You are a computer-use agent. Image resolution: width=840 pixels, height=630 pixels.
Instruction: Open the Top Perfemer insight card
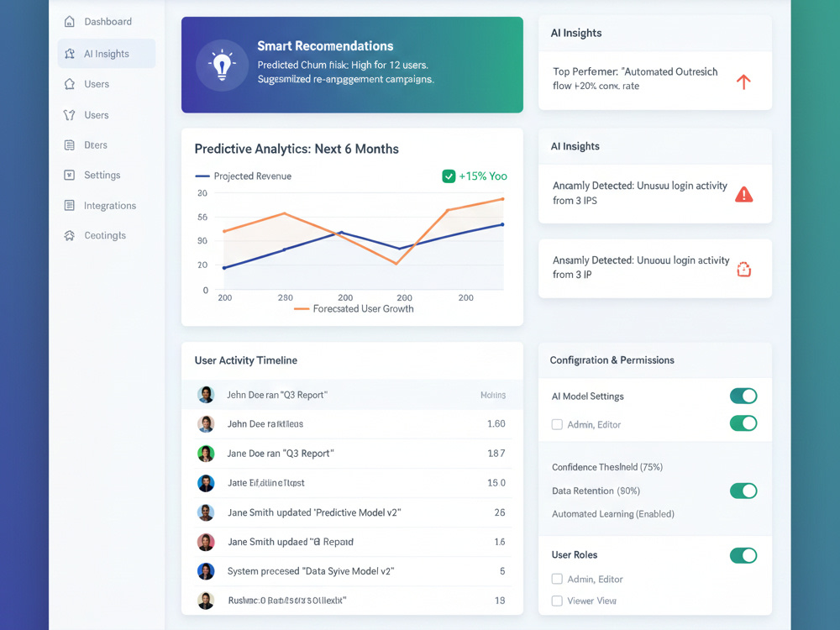pyautogui.click(x=654, y=81)
